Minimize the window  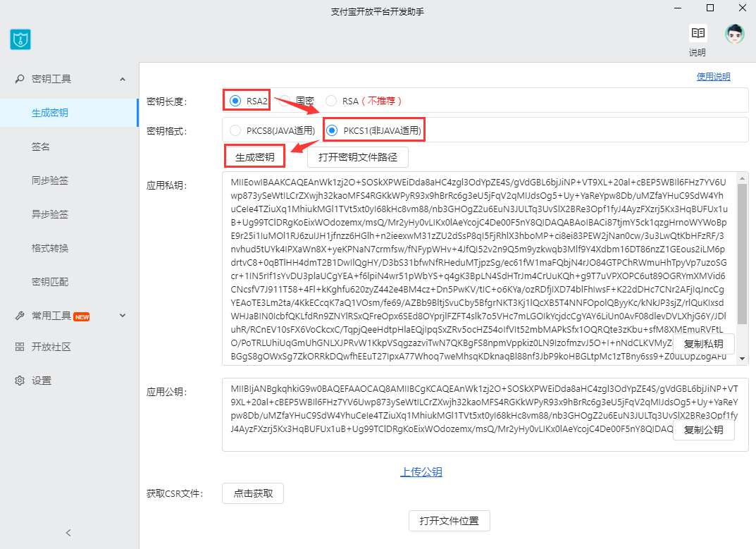point(678,8)
